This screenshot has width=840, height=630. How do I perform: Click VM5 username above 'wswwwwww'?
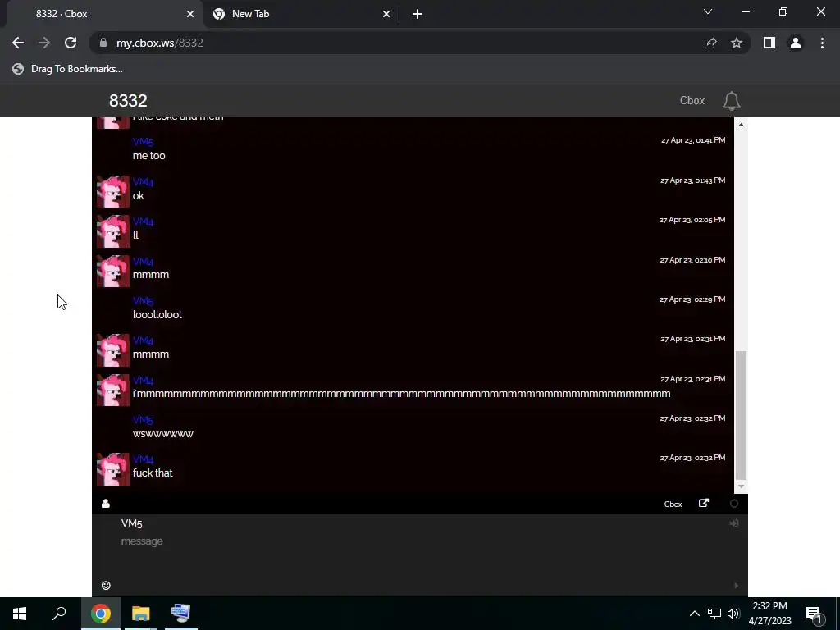pos(143,420)
